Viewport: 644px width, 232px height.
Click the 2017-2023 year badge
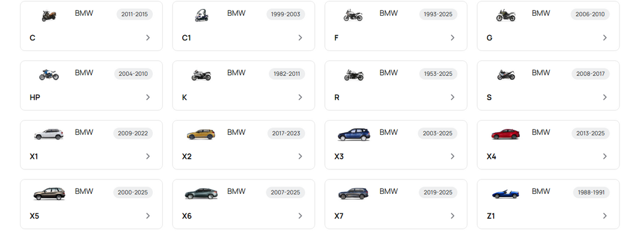coord(286,133)
